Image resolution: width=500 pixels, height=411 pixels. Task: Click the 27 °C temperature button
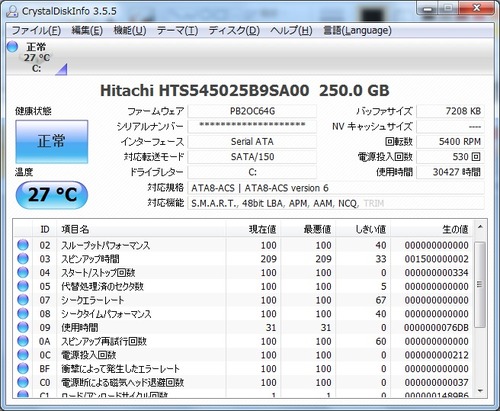52,195
